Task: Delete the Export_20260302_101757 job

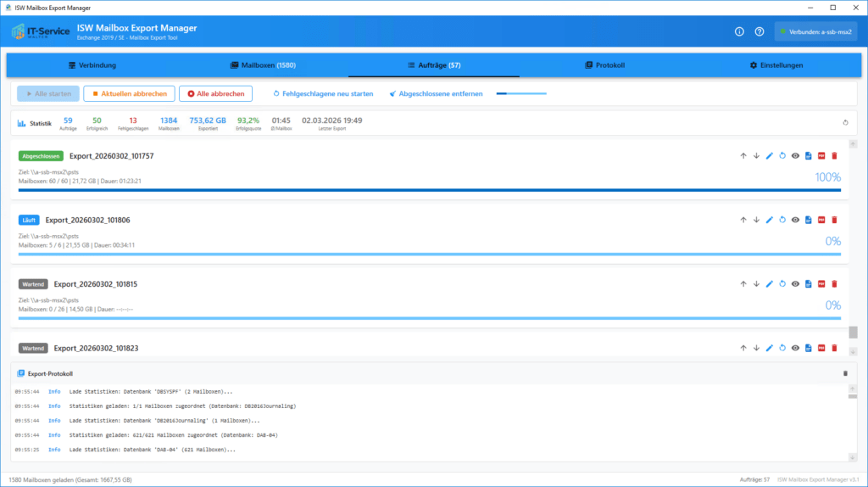Action: tap(834, 156)
